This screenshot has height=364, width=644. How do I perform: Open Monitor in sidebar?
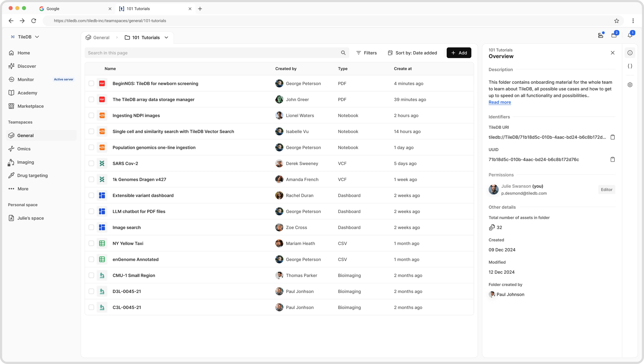21,79
